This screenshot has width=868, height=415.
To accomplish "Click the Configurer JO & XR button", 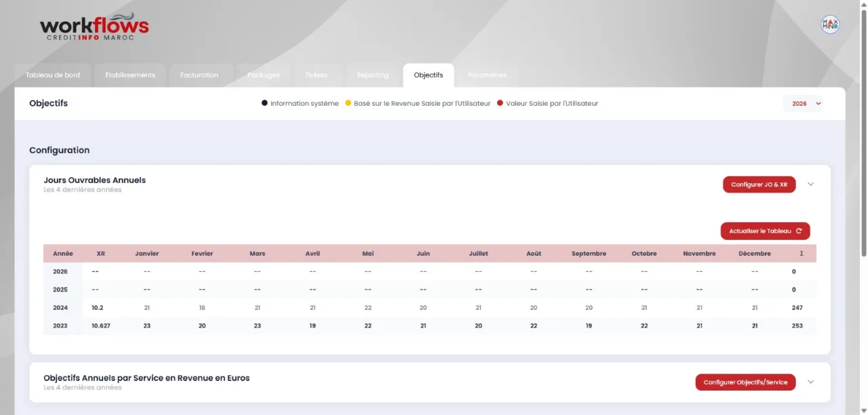I will 759,184.
